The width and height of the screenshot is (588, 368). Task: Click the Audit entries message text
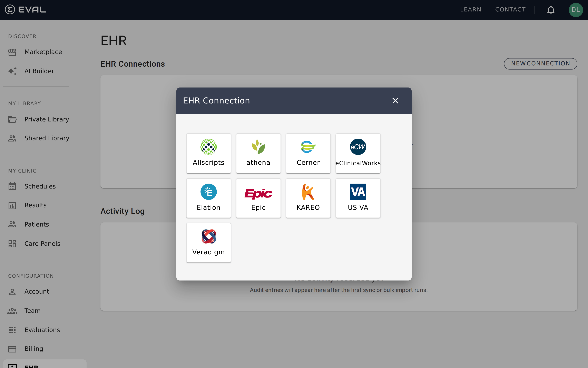click(x=339, y=290)
